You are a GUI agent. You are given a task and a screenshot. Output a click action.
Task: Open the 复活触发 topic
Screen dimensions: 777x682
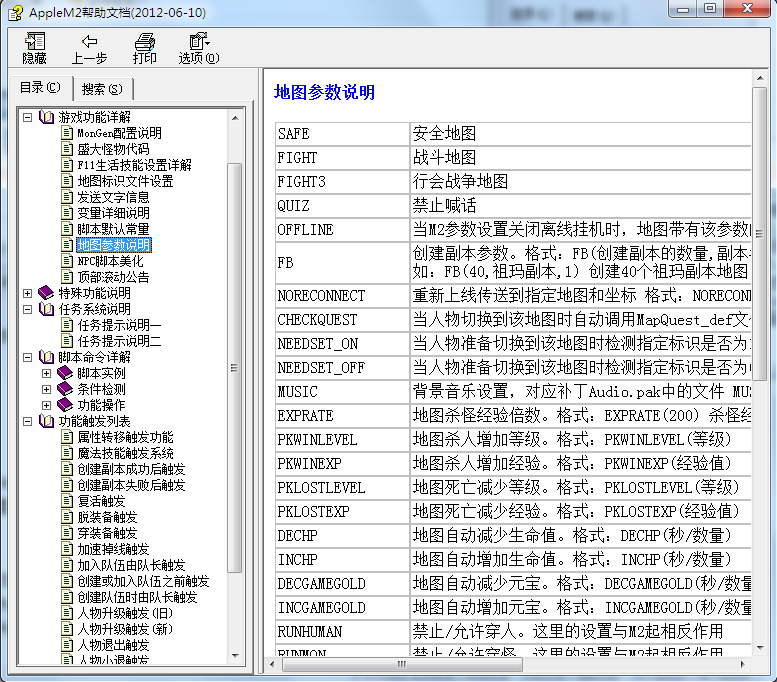pos(102,501)
